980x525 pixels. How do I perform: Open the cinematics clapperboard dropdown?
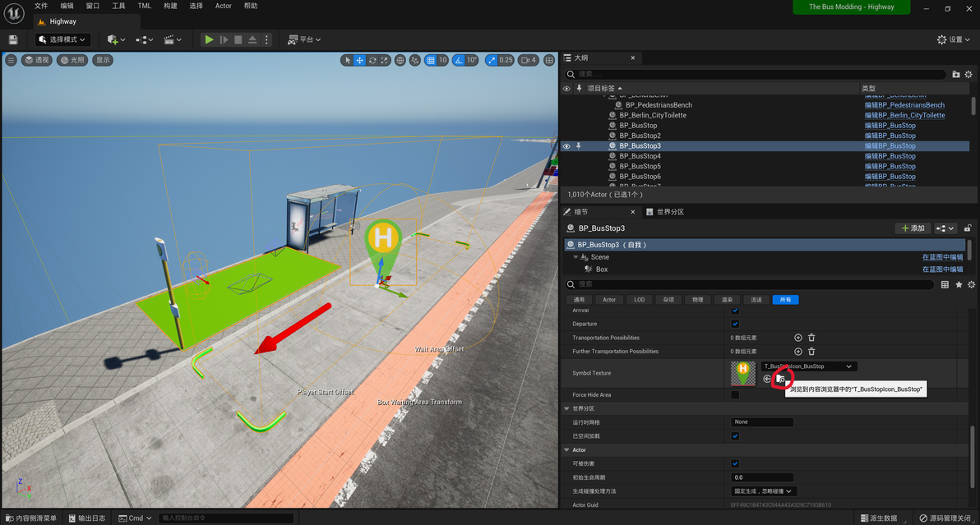(173, 39)
